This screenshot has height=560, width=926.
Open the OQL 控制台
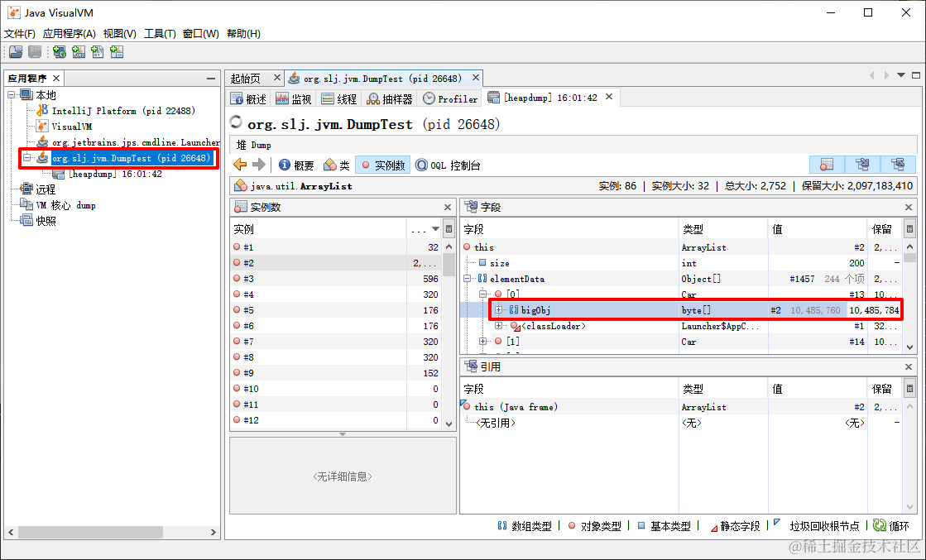tap(449, 165)
